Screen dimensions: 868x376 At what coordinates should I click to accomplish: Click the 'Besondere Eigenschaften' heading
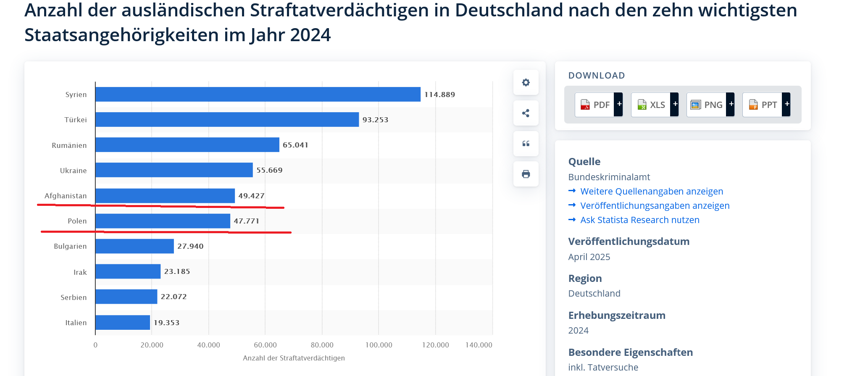pos(630,352)
